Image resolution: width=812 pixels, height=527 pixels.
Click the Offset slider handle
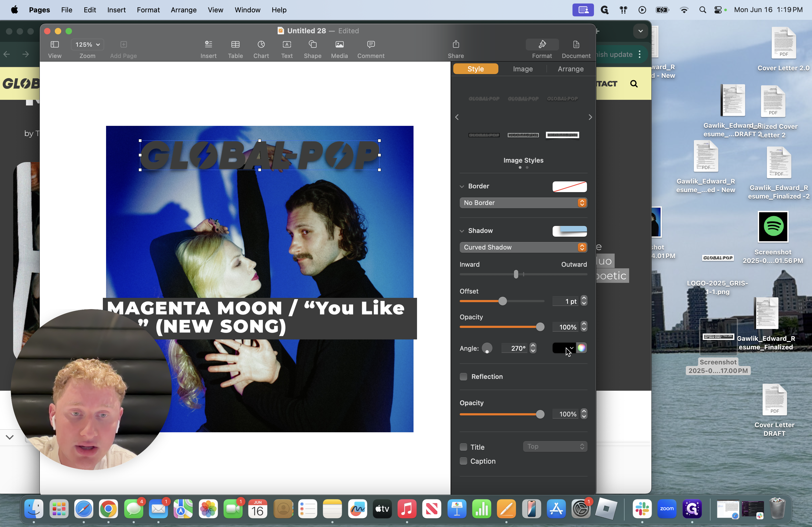click(x=502, y=301)
